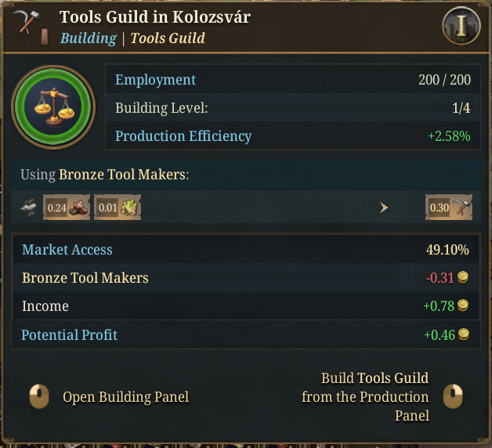The width and height of the screenshot is (492, 448).
Task: Click the anvil production method icon
Action: click(28, 208)
